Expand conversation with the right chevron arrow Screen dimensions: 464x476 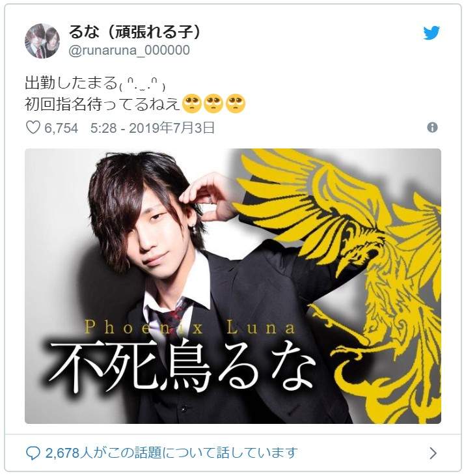[433, 453]
